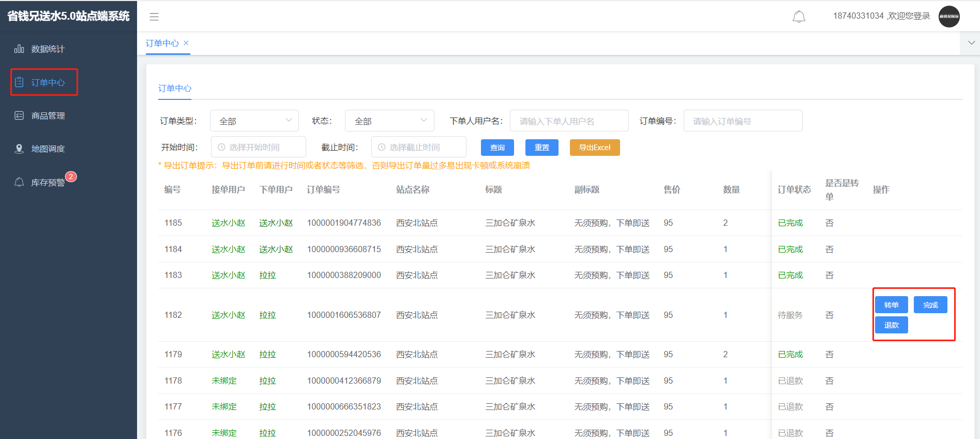Image resolution: width=980 pixels, height=439 pixels.
Task: Click the user avatar in top right
Action: 948,17
